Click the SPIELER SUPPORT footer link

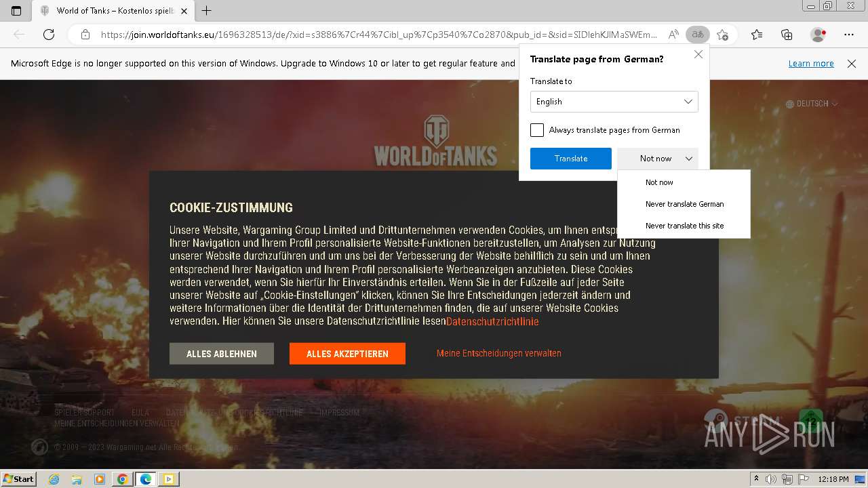click(85, 412)
